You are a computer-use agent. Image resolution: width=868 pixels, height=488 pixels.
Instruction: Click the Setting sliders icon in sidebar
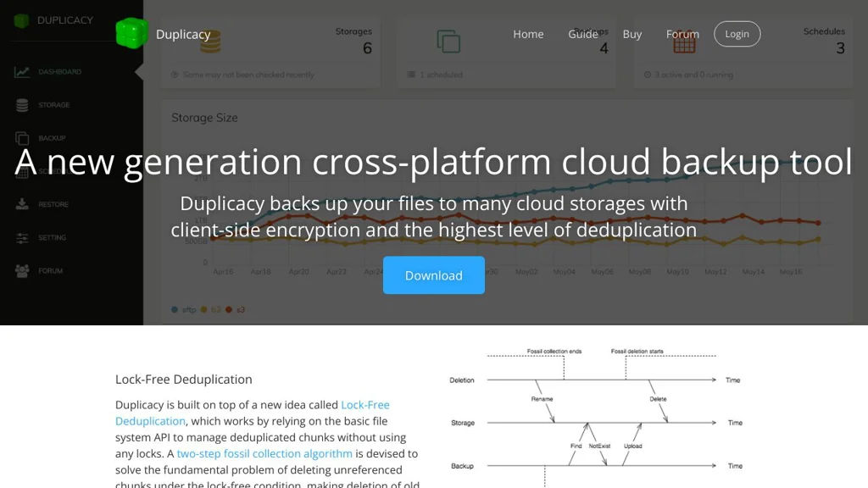point(22,238)
